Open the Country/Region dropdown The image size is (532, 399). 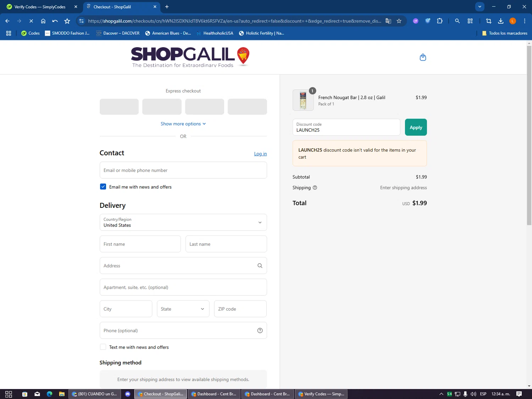183,222
